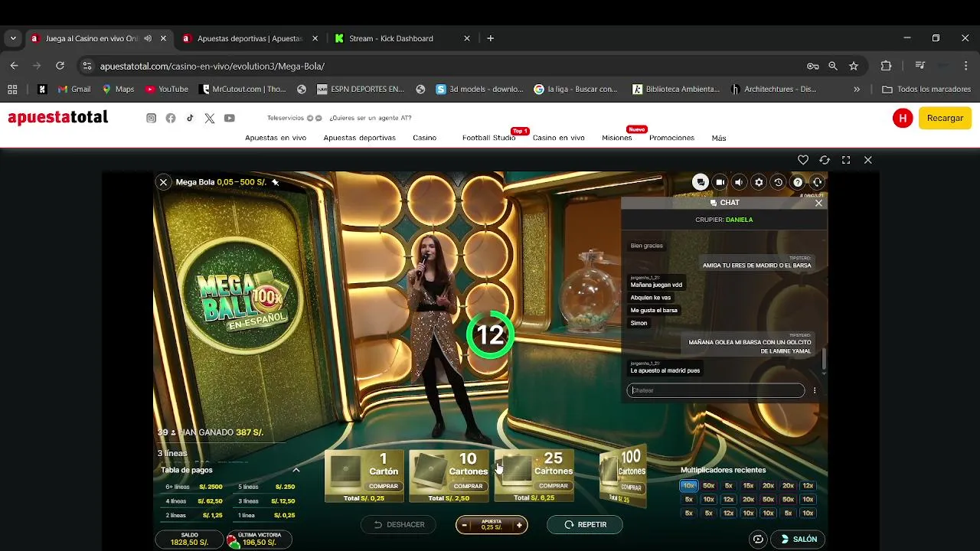980x551 pixels.
Task: Go to the SALÓN lobby
Action: [798, 540]
